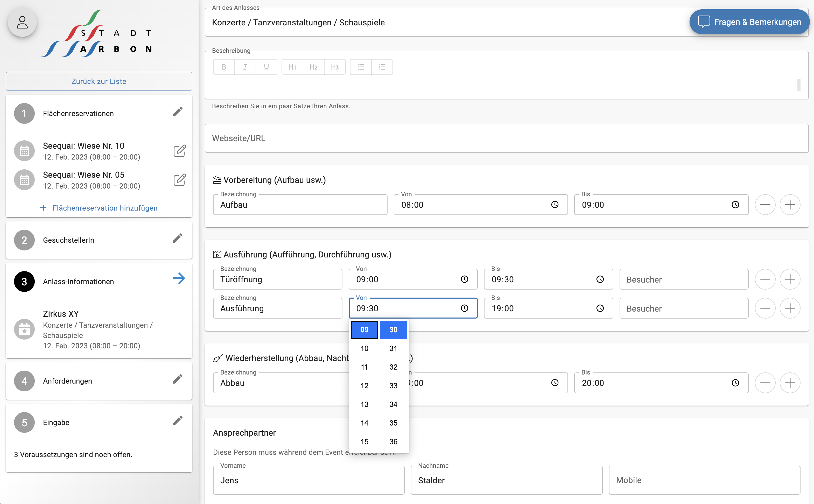Viewport: 814px width, 504px height.
Task: Add row after Aufbau with plus button
Action: pyautogui.click(x=790, y=205)
